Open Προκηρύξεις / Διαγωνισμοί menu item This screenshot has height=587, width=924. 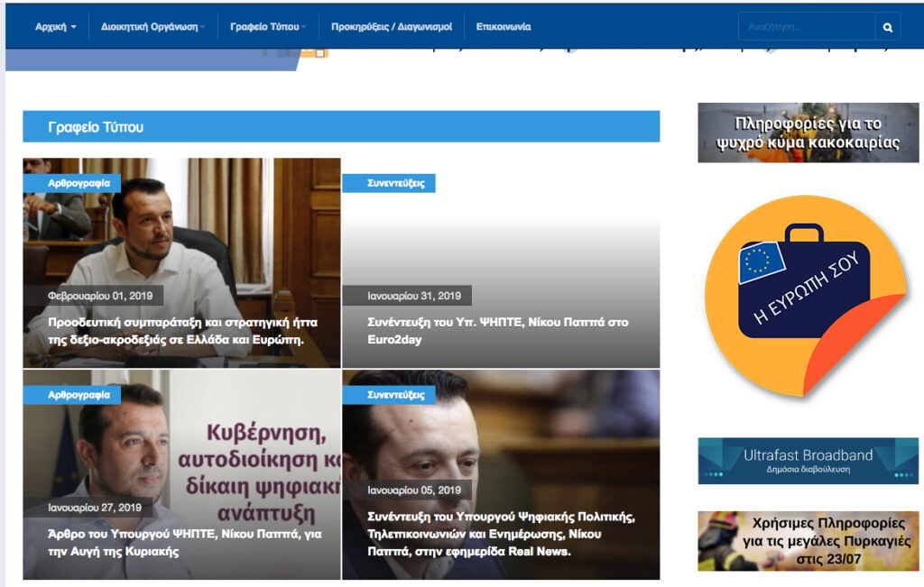(x=392, y=27)
